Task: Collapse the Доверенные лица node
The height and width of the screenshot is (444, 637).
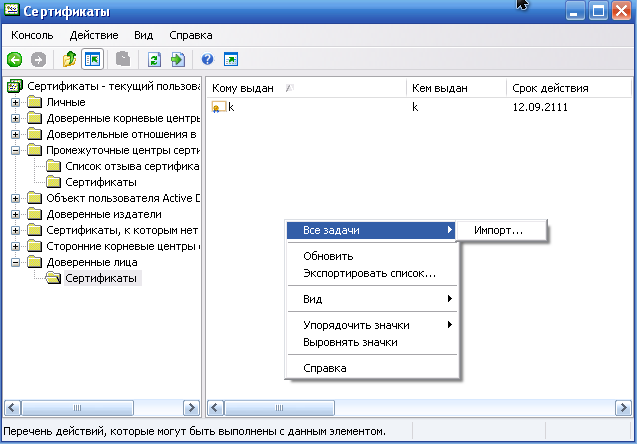Action: coord(15,262)
